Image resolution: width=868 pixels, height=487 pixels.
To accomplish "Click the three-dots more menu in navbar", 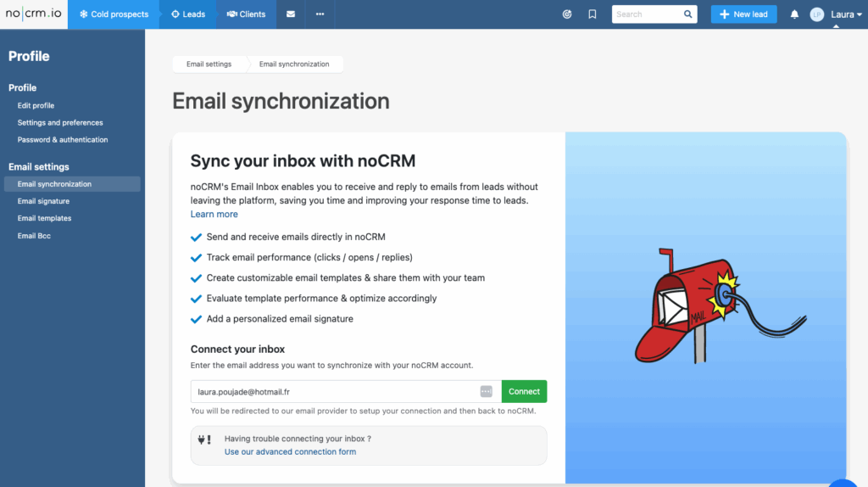I will [320, 14].
